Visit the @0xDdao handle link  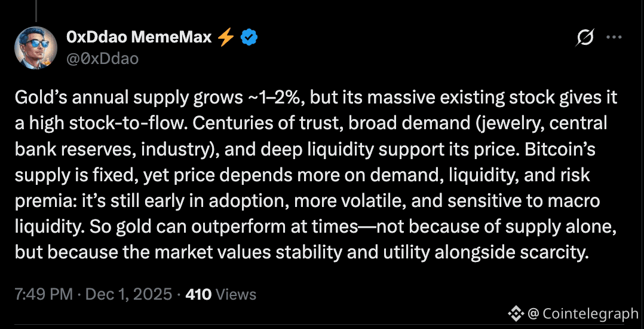[103, 57]
